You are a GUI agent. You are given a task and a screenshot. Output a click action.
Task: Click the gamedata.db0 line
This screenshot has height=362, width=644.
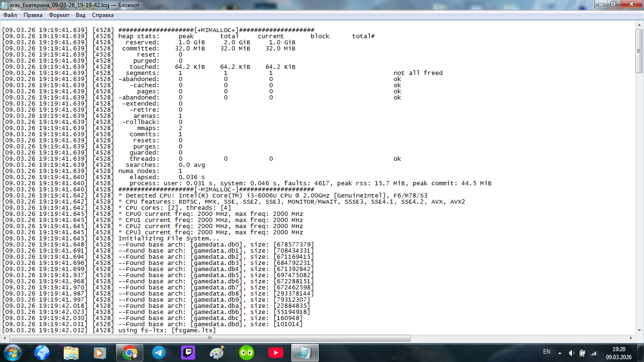(x=158, y=244)
